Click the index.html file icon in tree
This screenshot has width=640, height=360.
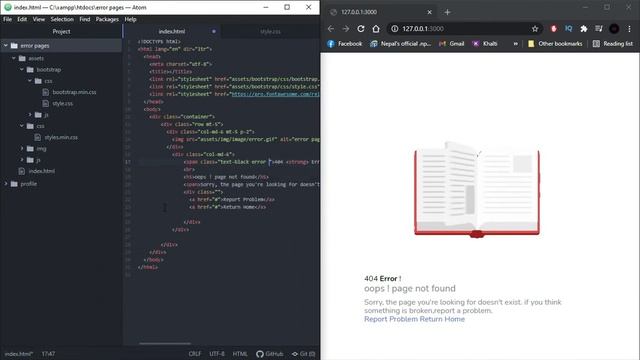22,171
